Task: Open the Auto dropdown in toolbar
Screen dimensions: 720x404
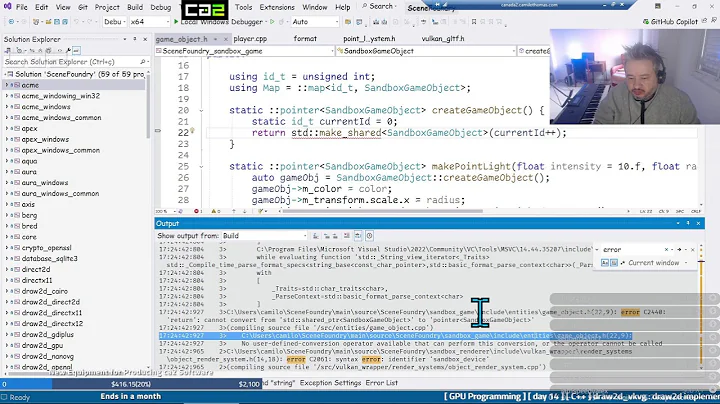Action: [315, 22]
